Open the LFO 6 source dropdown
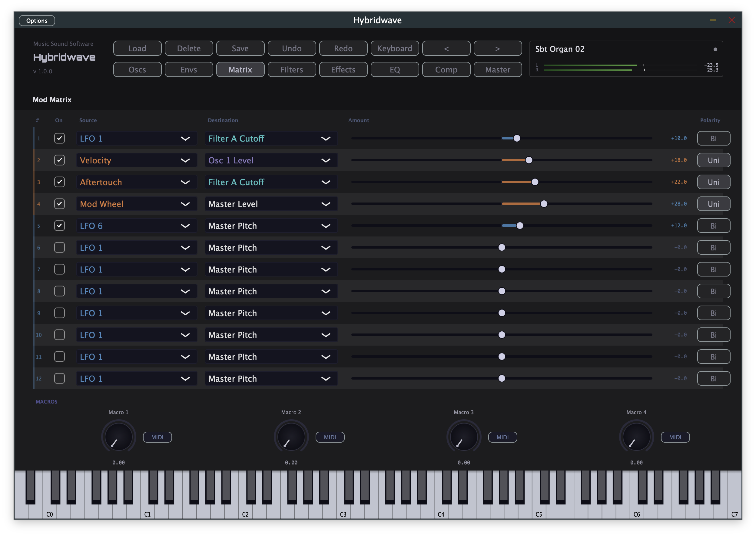 tap(137, 226)
